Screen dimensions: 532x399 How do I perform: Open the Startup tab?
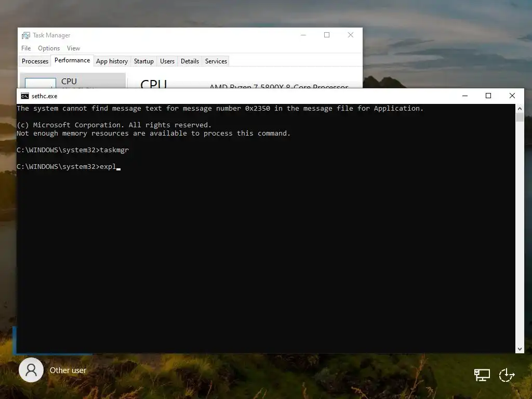[x=144, y=61]
